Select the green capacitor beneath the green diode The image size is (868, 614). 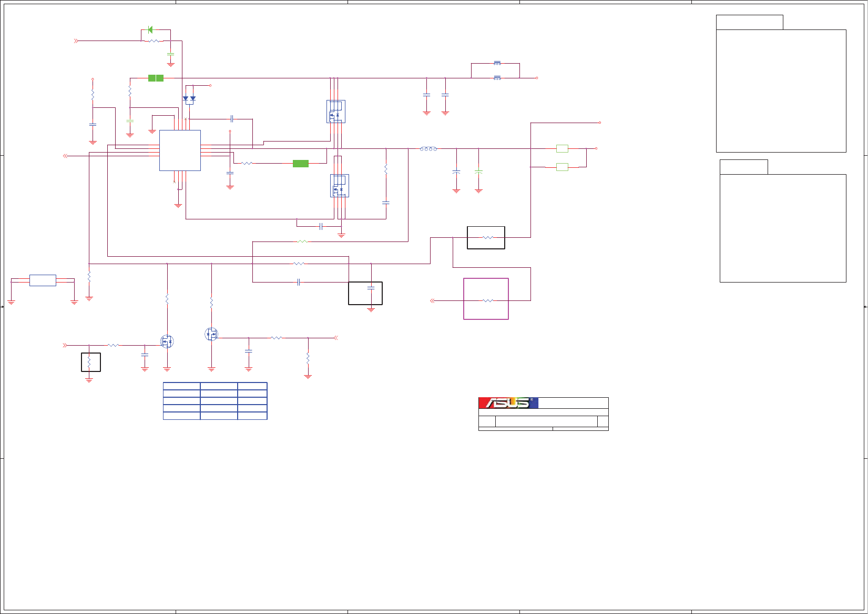point(170,54)
